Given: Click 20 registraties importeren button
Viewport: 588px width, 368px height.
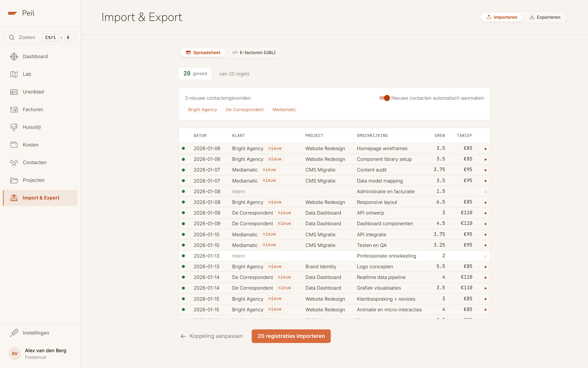Looking at the screenshot, I should [291, 336].
